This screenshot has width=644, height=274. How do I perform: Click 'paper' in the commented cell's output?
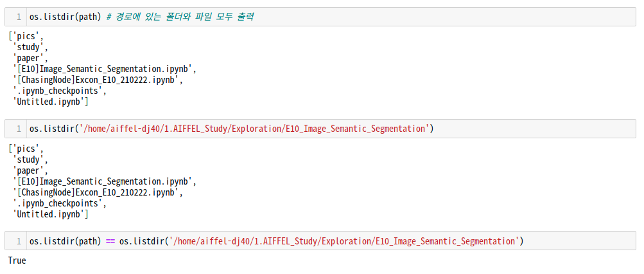pyautogui.click(x=28, y=58)
